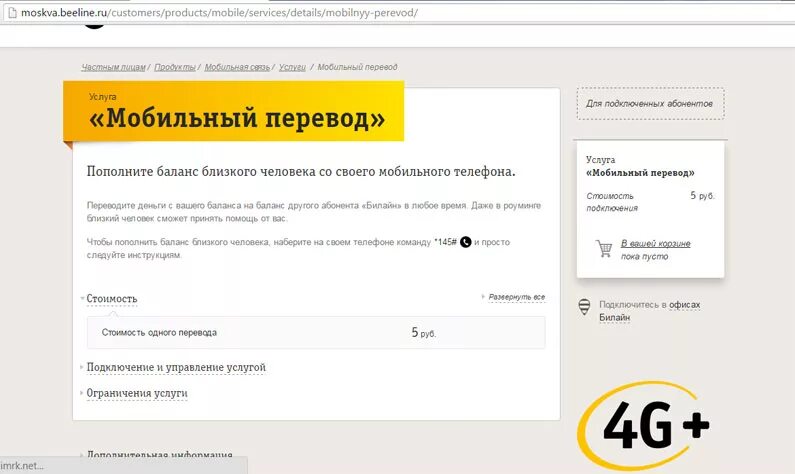Click the phone call icon after *145#
This screenshot has width=795, height=474.
tap(465, 242)
